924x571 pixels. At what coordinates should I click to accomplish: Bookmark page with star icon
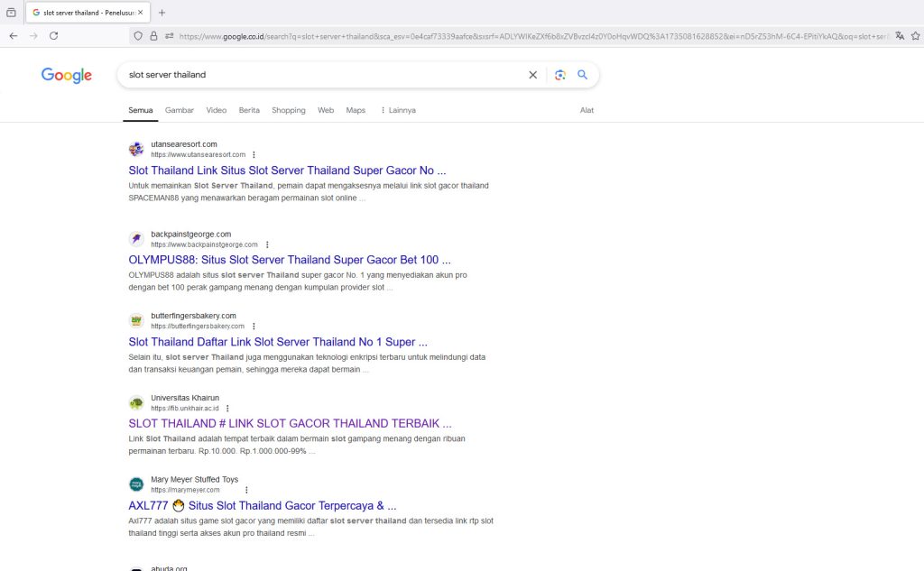click(916, 36)
